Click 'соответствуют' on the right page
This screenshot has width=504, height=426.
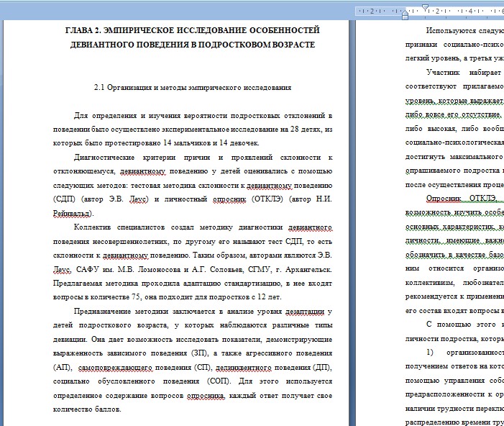point(431,86)
